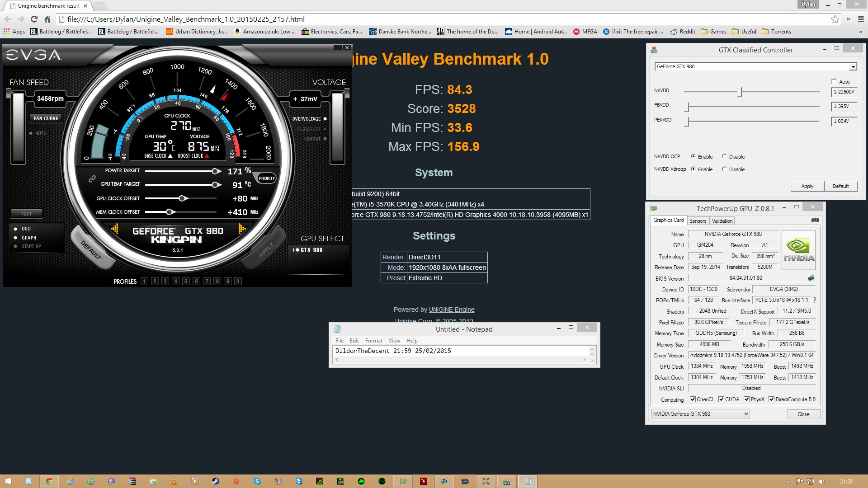
Task: Toggle the Auto checkbox in Classified Controller
Action: 834,81
